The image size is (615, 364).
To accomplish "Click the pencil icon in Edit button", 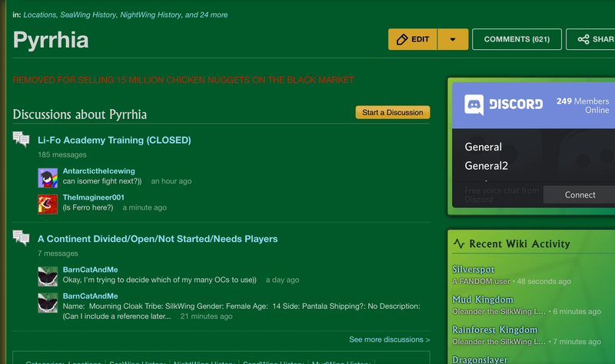I will (401, 39).
